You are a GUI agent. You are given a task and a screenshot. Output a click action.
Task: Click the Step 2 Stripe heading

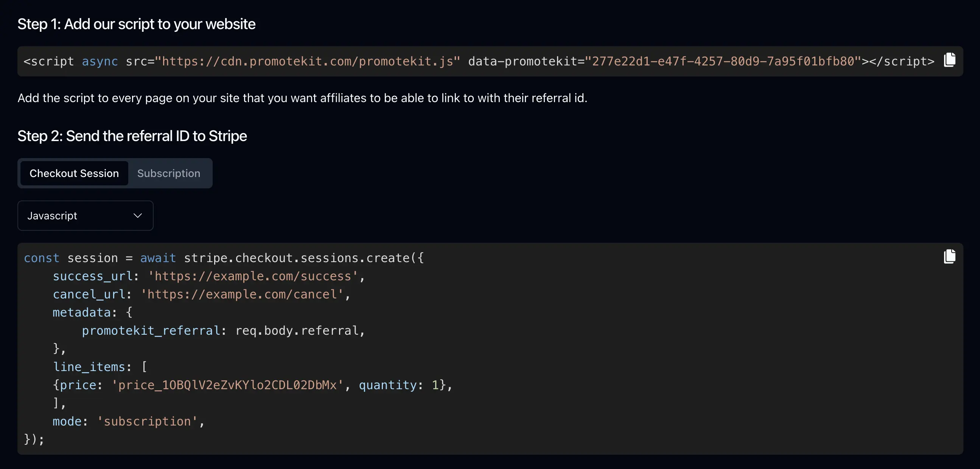(132, 136)
